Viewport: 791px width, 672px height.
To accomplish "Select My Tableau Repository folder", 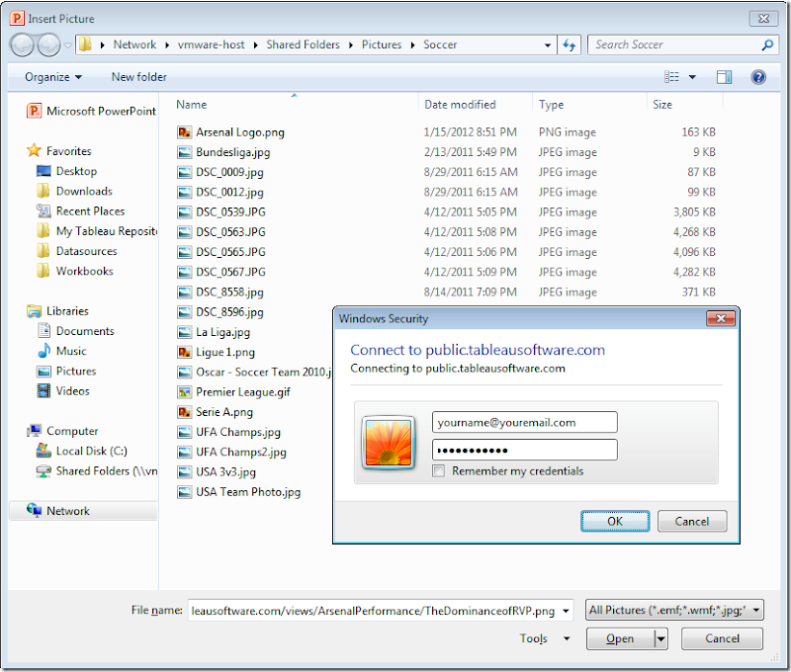I will 107,231.
